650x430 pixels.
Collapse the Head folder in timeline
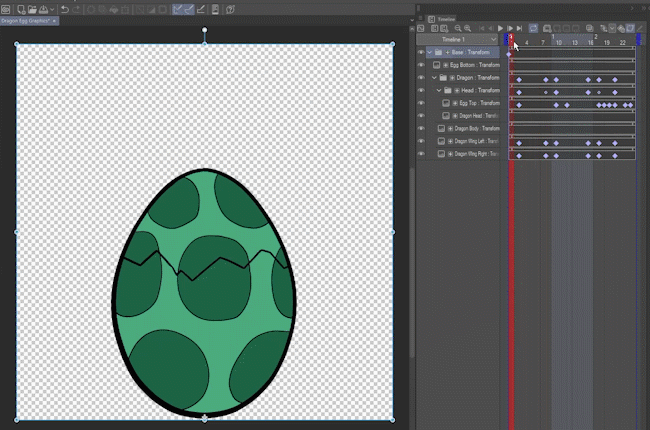(x=439, y=90)
